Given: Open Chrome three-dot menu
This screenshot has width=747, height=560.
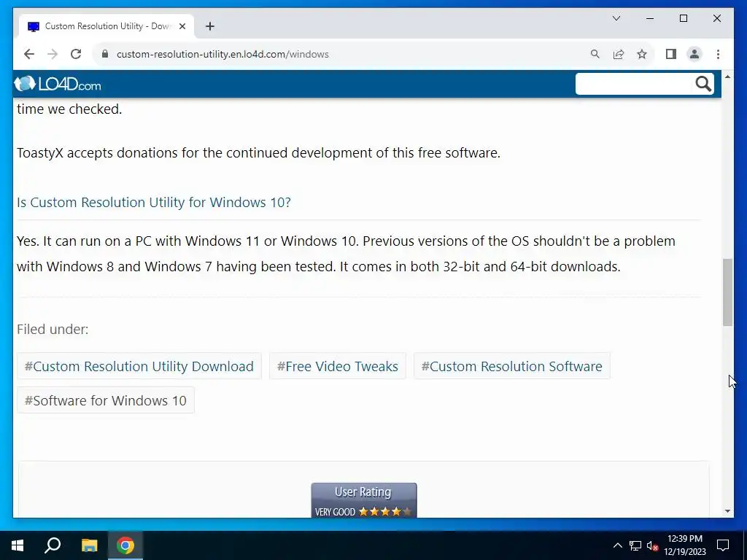Looking at the screenshot, I should tap(718, 54).
